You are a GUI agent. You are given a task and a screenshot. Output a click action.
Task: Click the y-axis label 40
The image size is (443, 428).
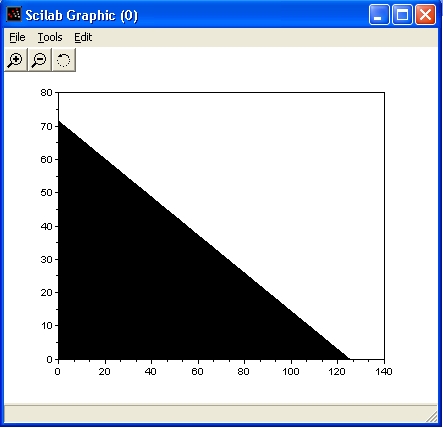pos(46,226)
